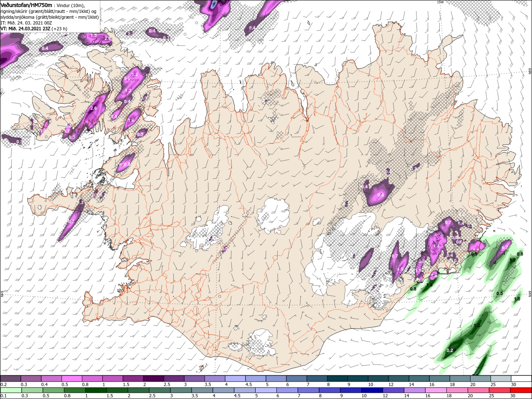Click the black 1.8 rain value off the coast

coord(429,285)
